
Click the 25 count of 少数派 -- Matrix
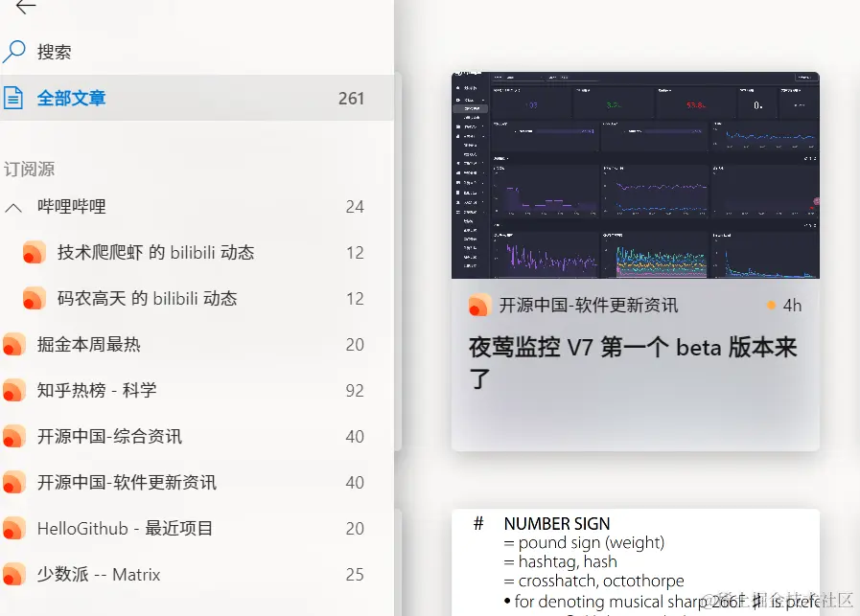coord(355,575)
